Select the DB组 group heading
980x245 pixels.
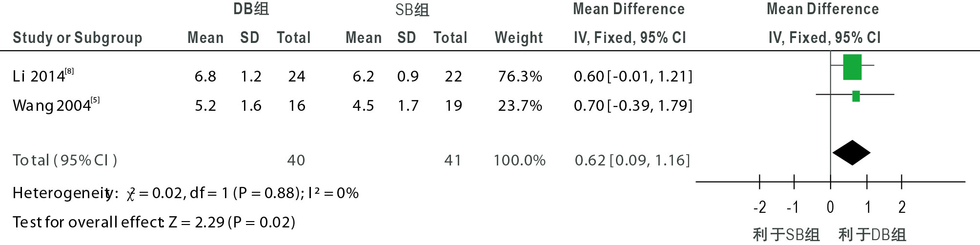[x=251, y=9]
